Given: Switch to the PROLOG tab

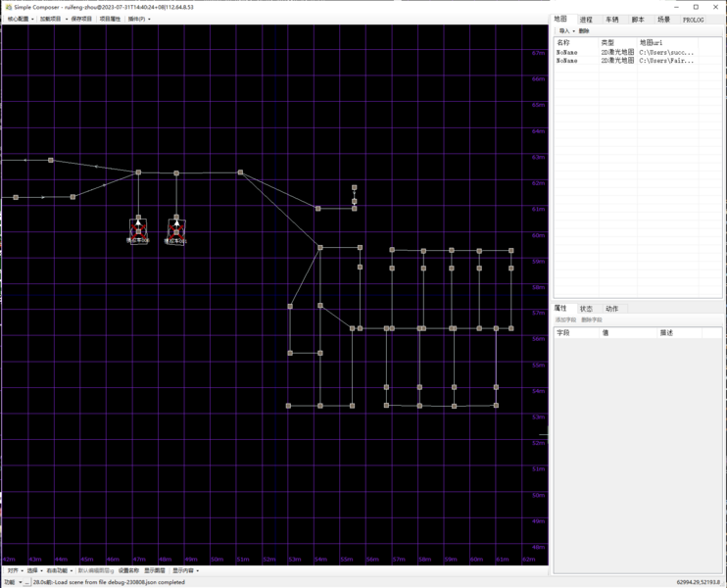Looking at the screenshot, I should point(693,20).
